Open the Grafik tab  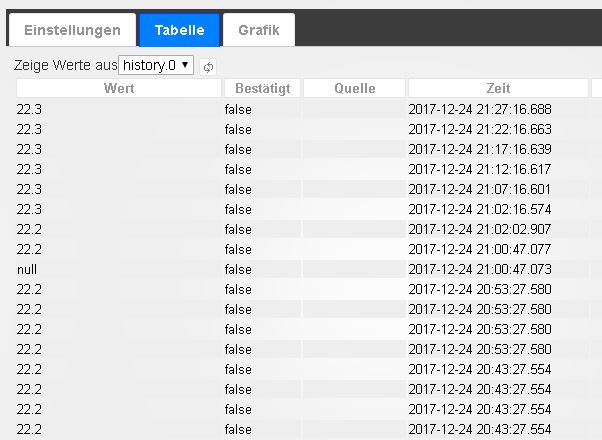[x=259, y=30]
